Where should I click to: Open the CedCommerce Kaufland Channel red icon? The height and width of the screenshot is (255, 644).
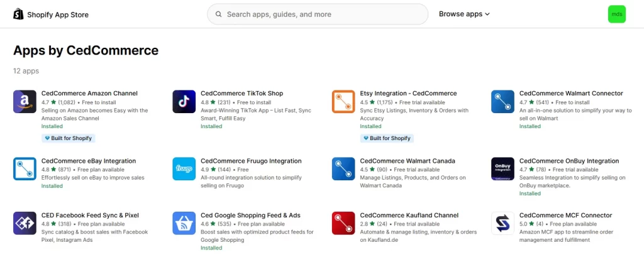[343, 224]
